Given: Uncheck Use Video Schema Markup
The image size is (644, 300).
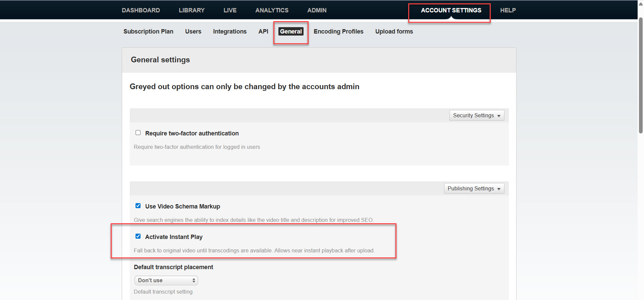Looking at the screenshot, I should 138,206.
